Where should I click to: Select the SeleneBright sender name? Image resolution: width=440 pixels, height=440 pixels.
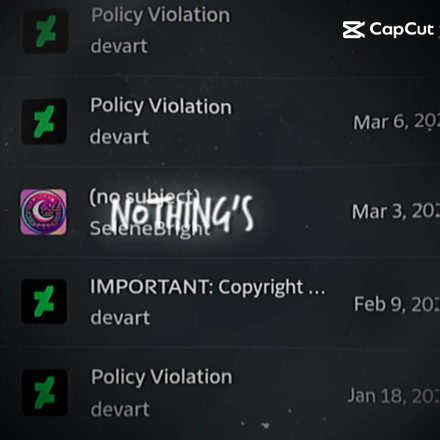tap(150, 229)
